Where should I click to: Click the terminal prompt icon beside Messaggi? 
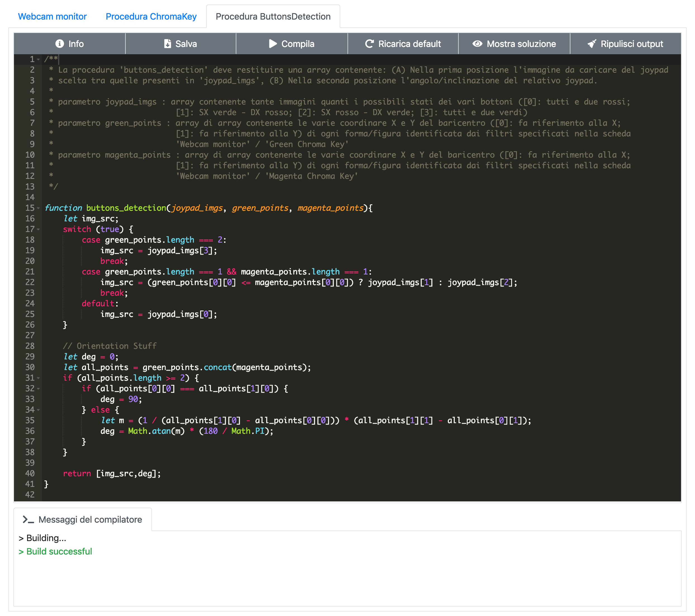pyautogui.click(x=28, y=519)
